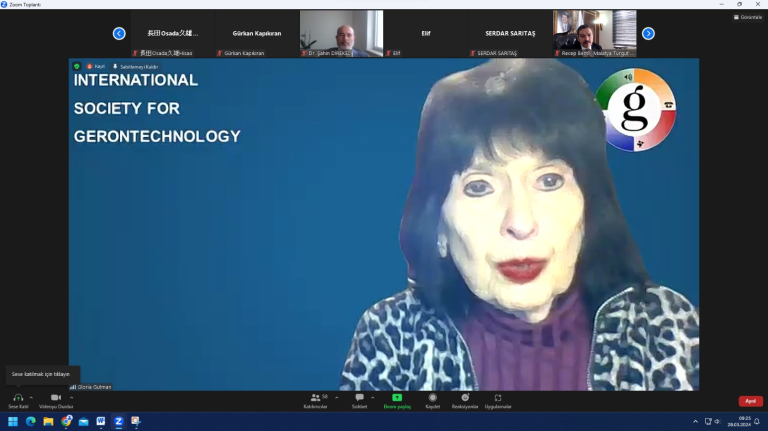This screenshot has width=768, height=431.
Task: Select the Gürkan Kapıkıran participant tile
Action: point(256,33)
